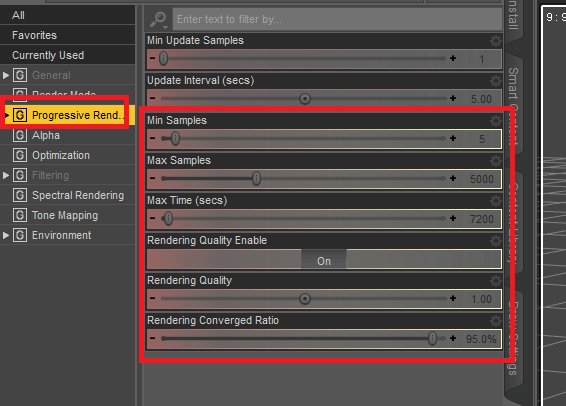566x406 pixels.
Task: Select the All category
Action: [x=68, y=15]
